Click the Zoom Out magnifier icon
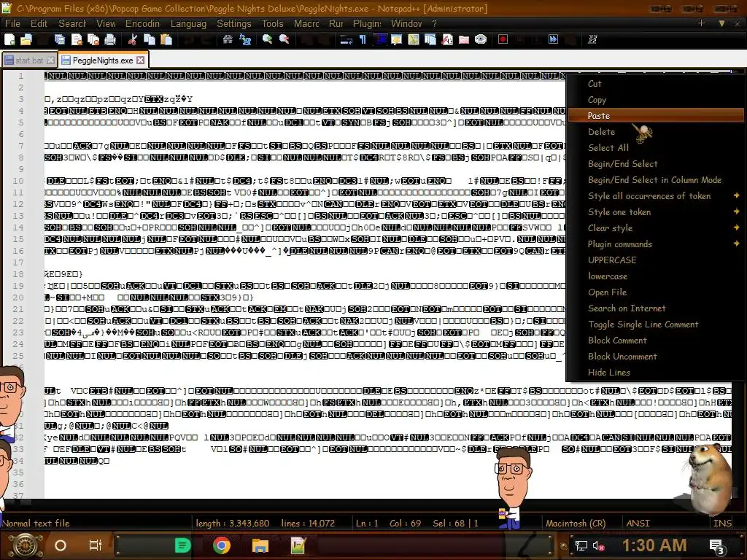The image size is (747, 560). coord(284,39)
